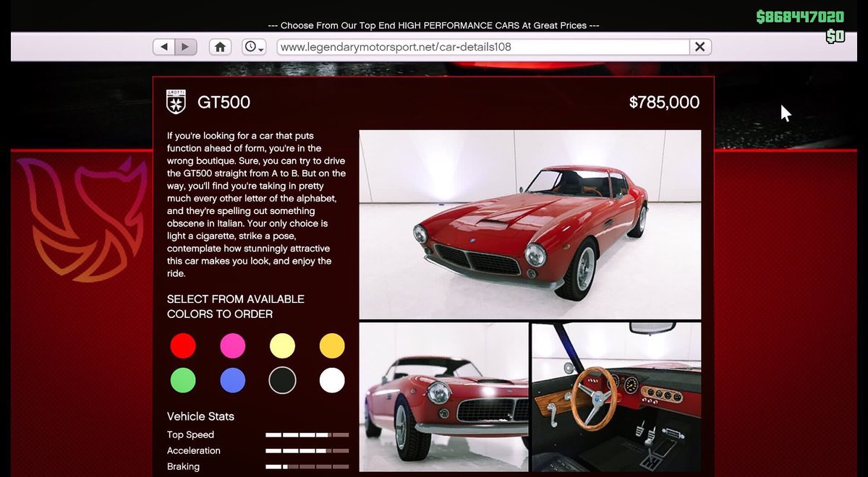The width and height of the screenshot is (868, 477).
Task: Select the green color swatch
Action: [x=183, y=380]
